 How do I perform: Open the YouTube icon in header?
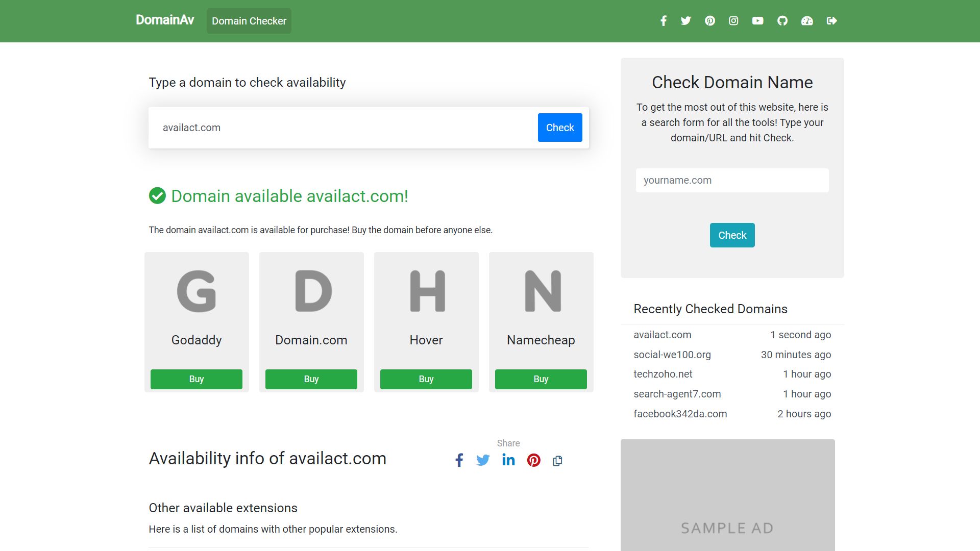pos(757,21)
